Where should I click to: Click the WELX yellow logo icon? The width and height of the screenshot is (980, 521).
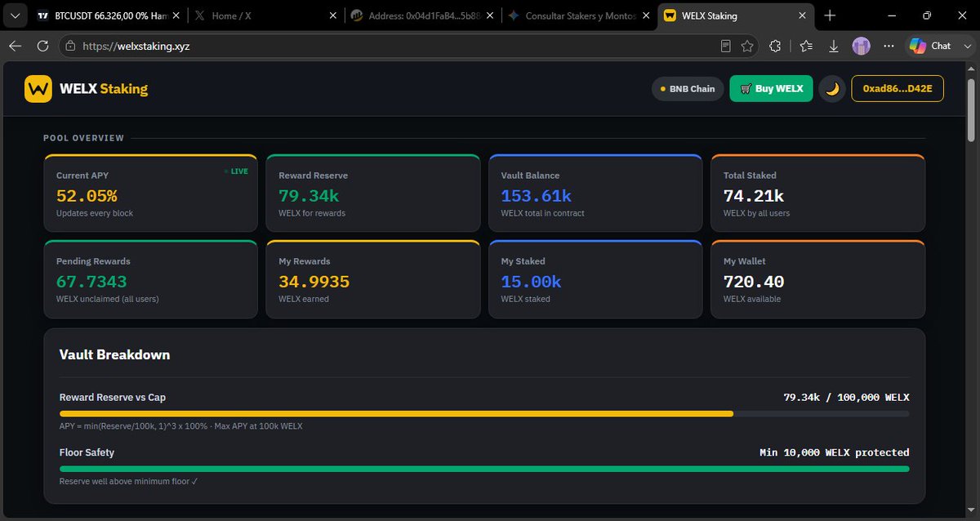click(x=38, y=88)
